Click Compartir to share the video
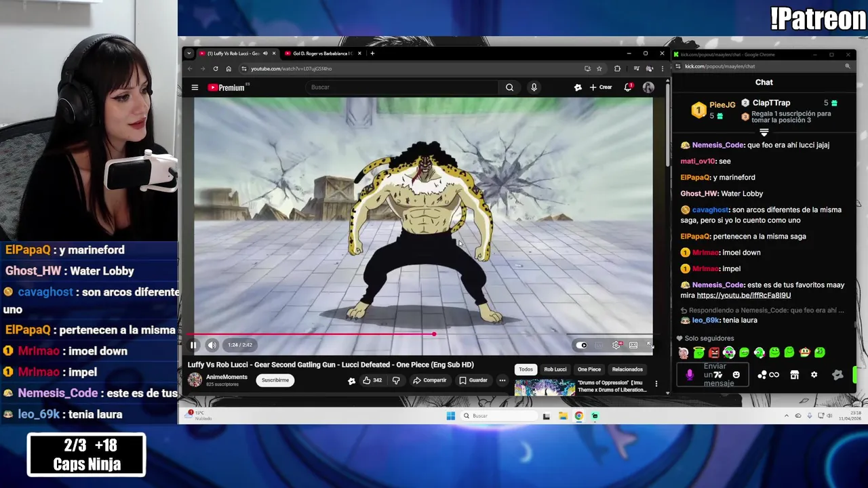This screenshot has height=488, width=868. [x=430, y=380]
